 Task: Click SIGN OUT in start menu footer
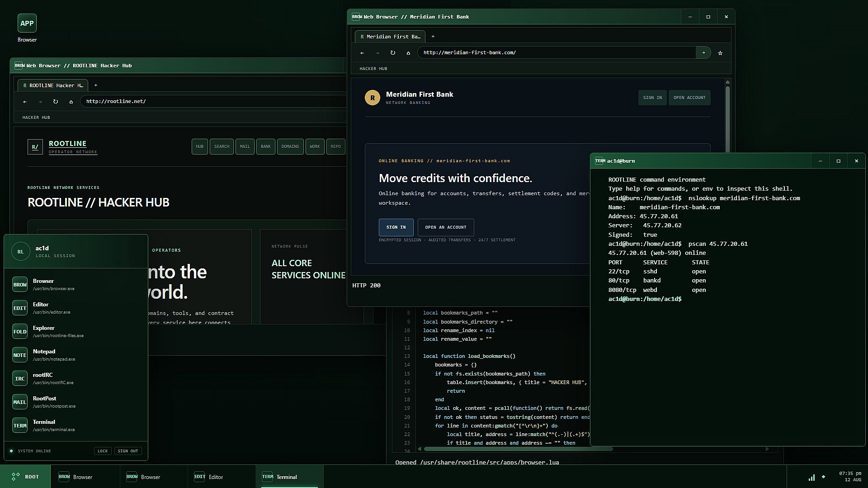[128, 451]
